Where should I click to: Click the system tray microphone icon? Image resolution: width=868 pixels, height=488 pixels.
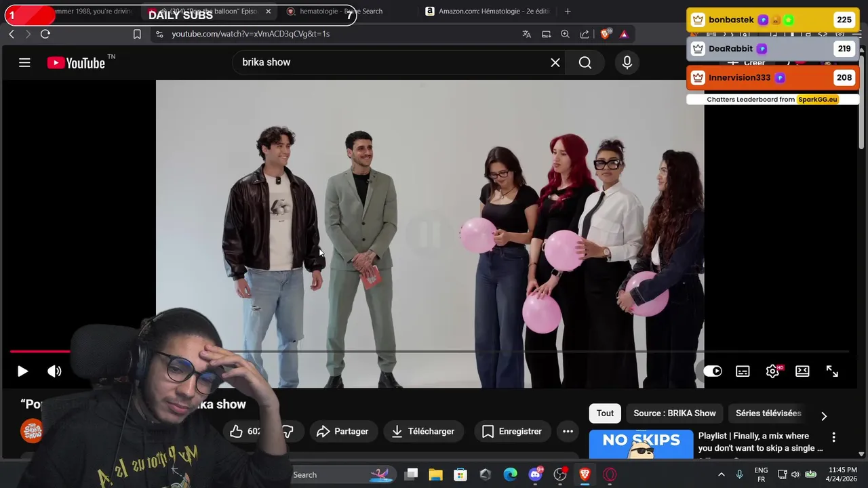(x=740, y=474)
